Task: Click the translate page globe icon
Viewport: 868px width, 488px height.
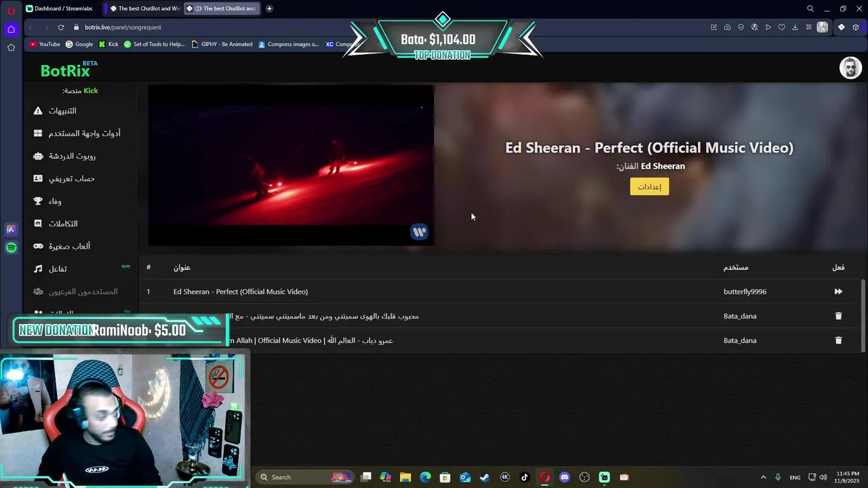Action: [754, 27]
